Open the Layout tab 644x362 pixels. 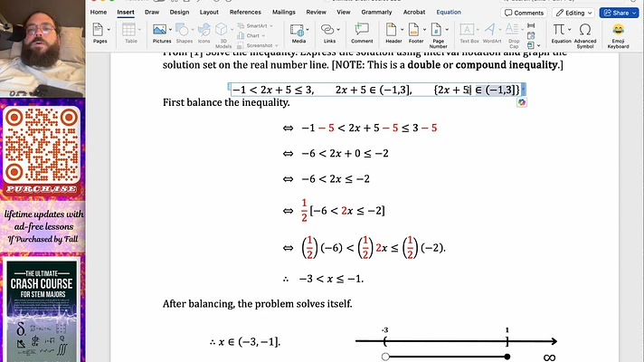pyautogui.click(x=209, y=13)
